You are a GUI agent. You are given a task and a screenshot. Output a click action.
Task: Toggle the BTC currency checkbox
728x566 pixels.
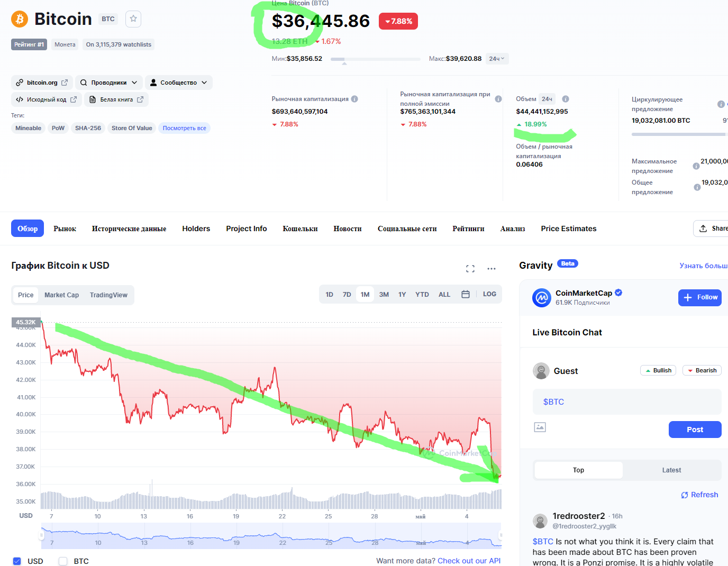(63, 561)
